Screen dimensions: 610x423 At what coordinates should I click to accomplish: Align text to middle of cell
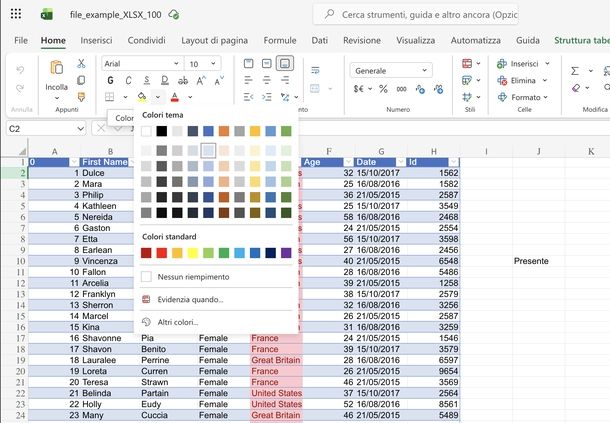pos(266,63)
